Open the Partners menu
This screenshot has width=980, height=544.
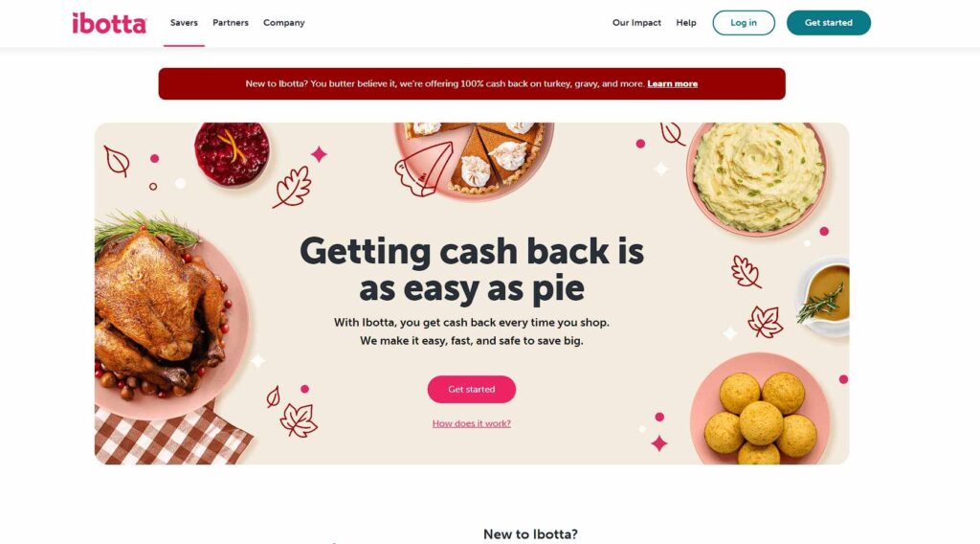(230, 23)
